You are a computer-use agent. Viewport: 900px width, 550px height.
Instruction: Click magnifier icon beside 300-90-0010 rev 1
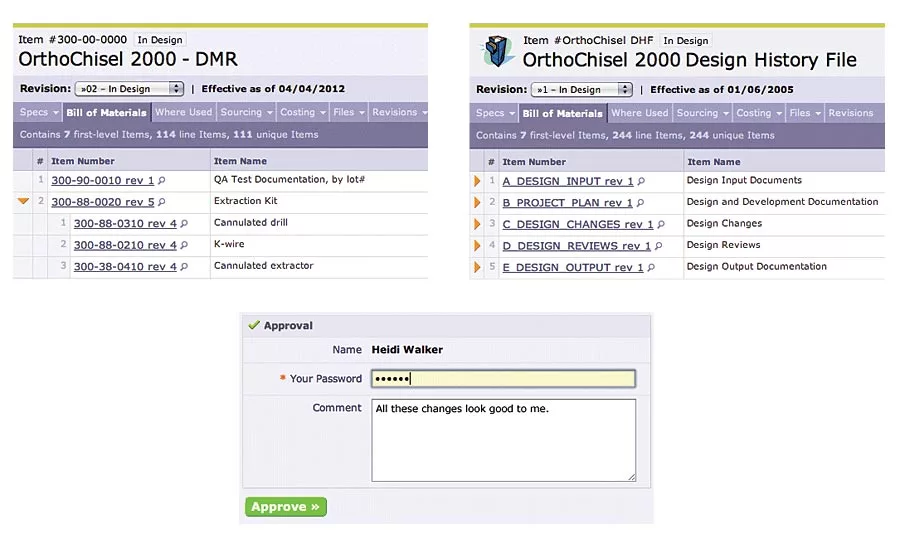162,181
